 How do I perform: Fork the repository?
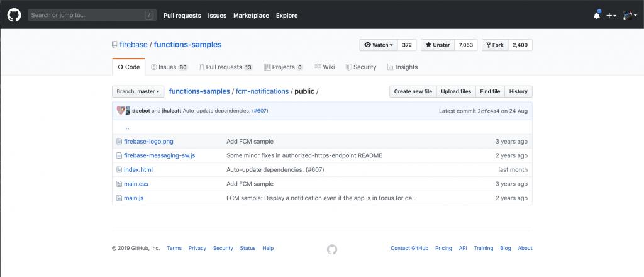(494, 45)
